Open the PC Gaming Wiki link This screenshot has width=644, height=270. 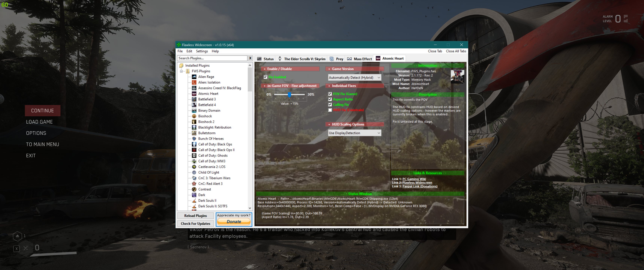(x=414, y=179)
